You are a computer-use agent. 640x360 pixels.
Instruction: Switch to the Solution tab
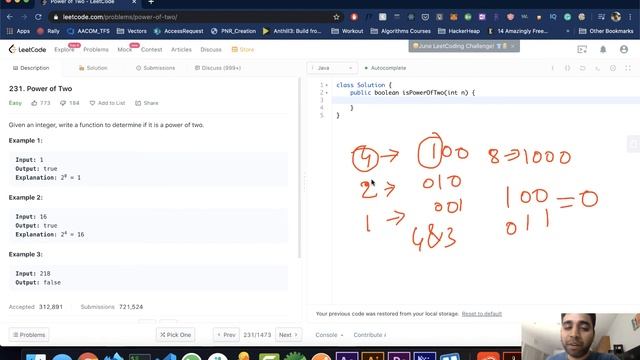[93, 68]
